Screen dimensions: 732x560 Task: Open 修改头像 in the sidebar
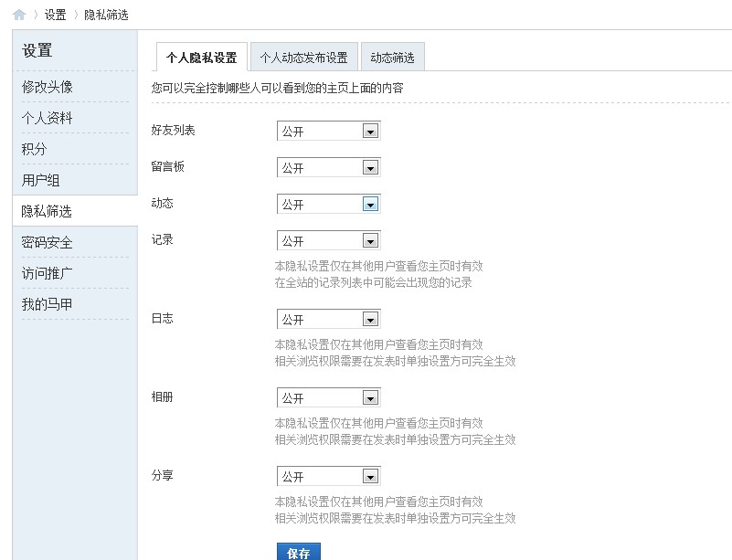pyautogui.click(x=48, y=87)
